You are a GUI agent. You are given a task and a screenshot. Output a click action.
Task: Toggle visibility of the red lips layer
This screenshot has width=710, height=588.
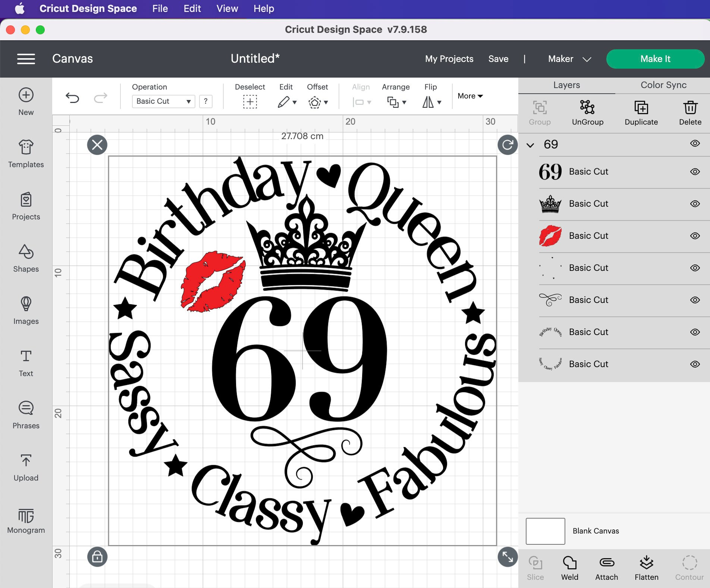(695, 236)
